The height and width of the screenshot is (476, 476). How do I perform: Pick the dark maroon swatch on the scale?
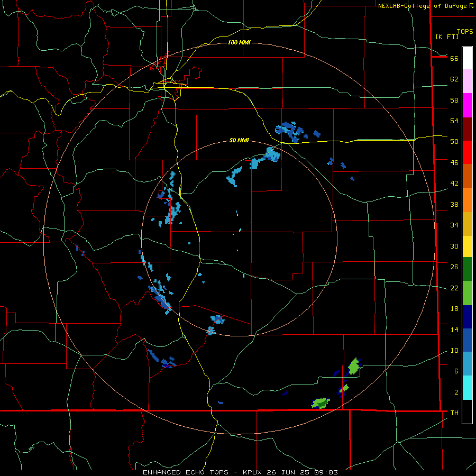click(x=467, y=129)
